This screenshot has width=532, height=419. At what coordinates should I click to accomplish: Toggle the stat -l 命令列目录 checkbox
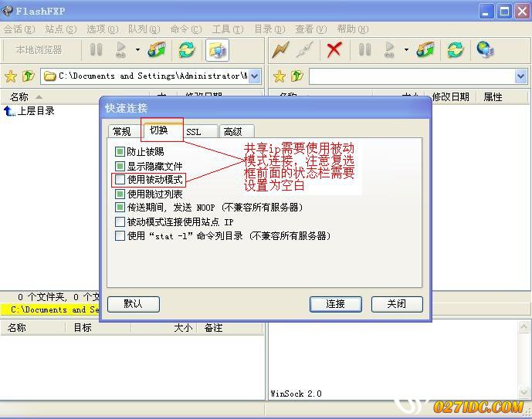[120, 235]
